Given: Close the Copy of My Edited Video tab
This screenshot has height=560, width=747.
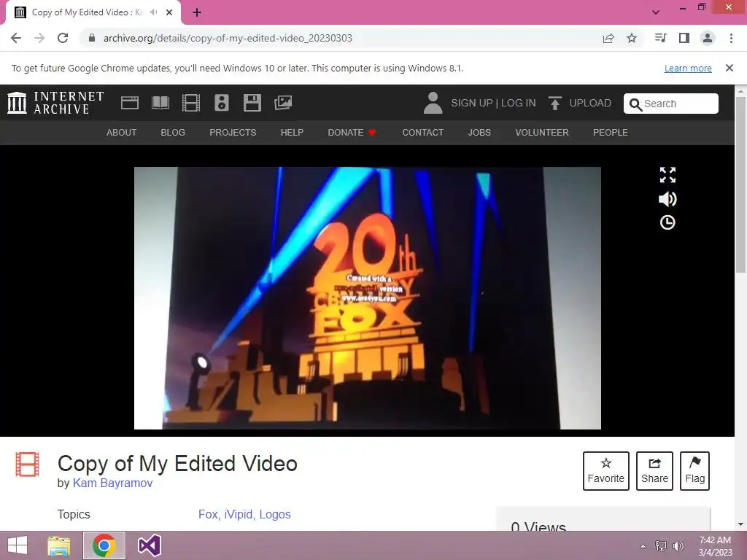Looking at the screenshot, I should (169, 12).
